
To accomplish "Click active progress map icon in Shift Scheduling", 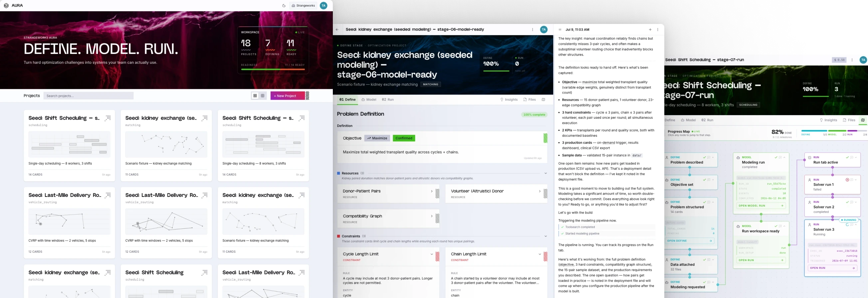I will 863,120.
